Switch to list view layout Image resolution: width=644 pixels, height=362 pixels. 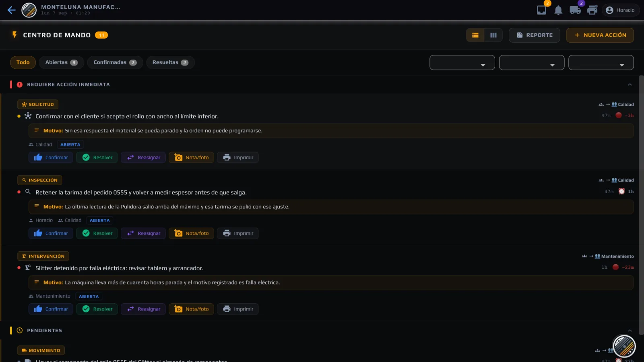(475, 35)
